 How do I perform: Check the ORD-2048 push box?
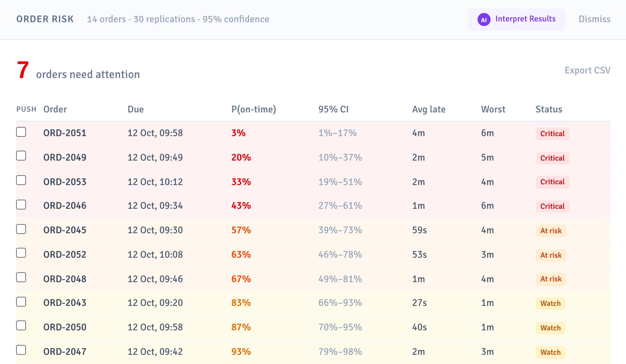click(21, 277)
